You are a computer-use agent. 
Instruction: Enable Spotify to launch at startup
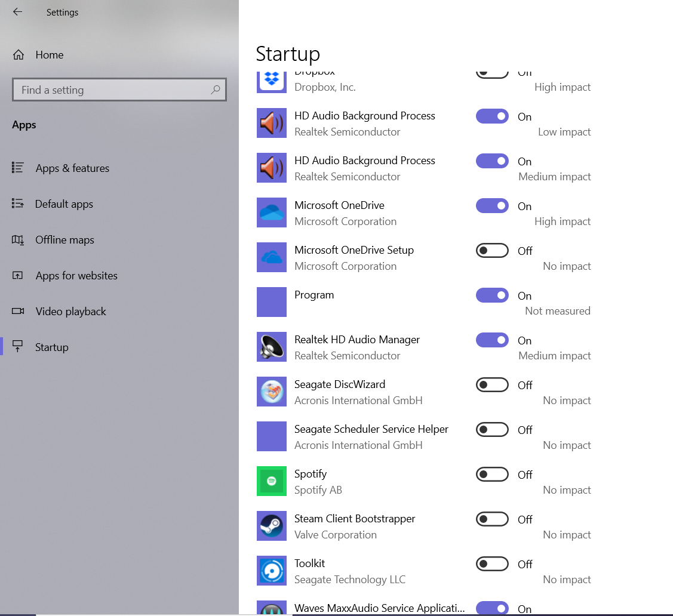(x=492, y=475)
